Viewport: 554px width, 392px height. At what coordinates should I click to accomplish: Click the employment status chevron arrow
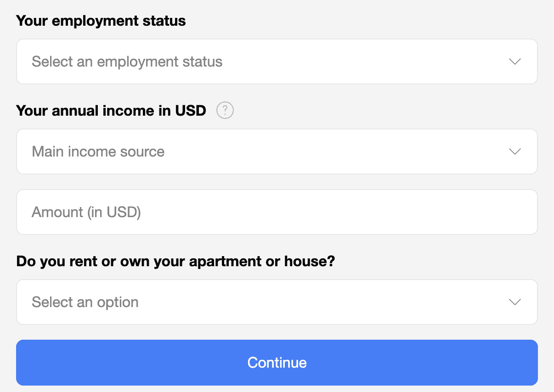click(x=515, y=62)
